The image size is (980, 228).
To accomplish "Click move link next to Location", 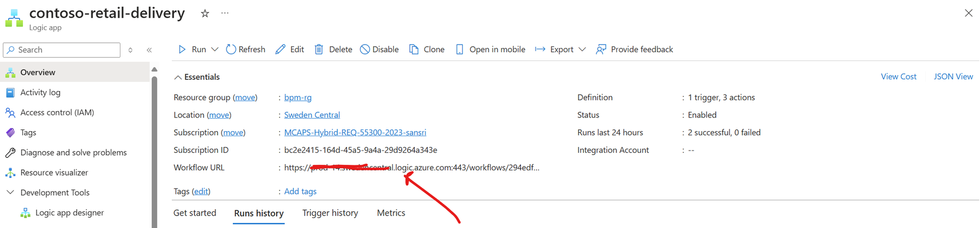I will [219, 115].
